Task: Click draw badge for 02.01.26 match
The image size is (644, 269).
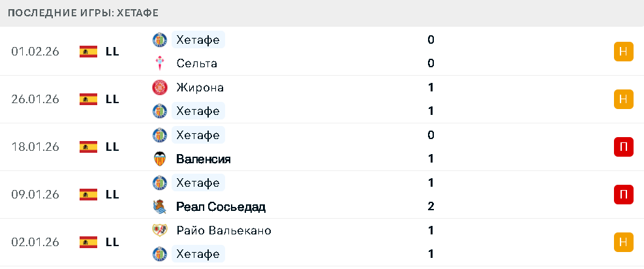Action: point(623,242)
